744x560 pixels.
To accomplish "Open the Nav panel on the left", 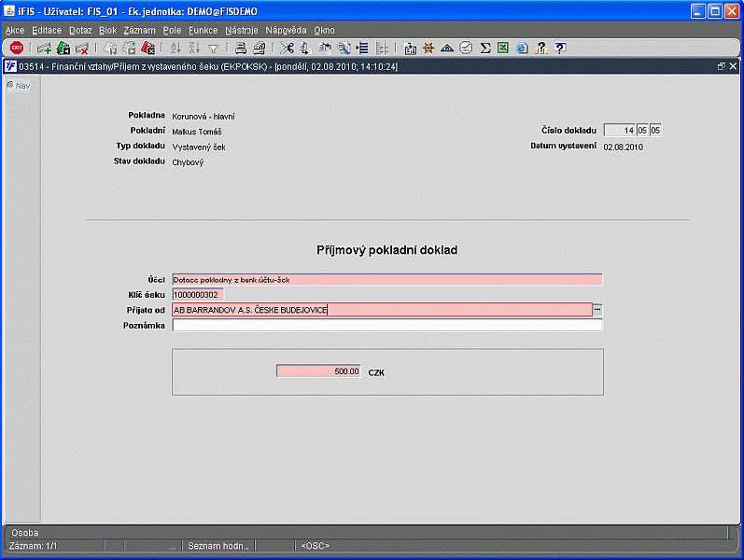I will pyautogui.click(x=19, y=86).
